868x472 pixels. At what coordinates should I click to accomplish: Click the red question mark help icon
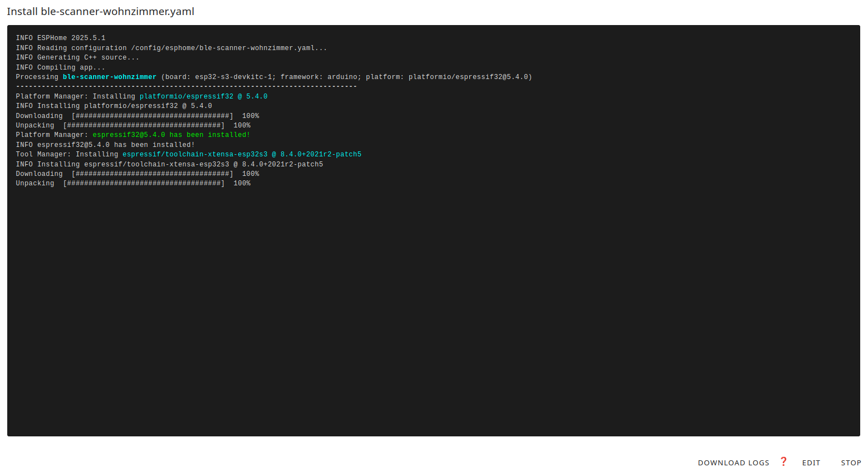coord(783,461)
